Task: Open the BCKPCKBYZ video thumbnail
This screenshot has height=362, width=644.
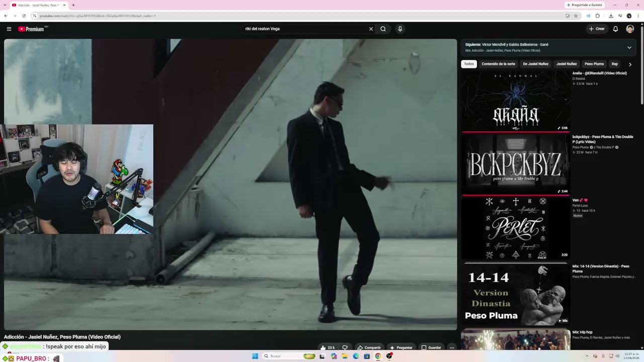Action: tap(516, 164)
